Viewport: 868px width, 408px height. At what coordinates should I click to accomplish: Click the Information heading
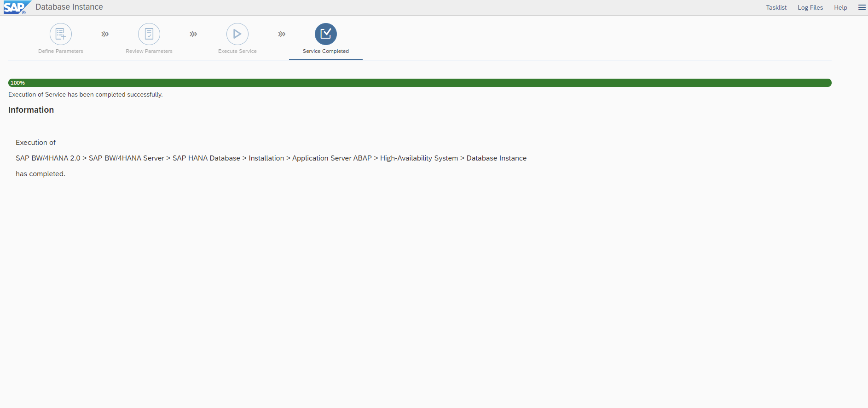click(31, 110)
